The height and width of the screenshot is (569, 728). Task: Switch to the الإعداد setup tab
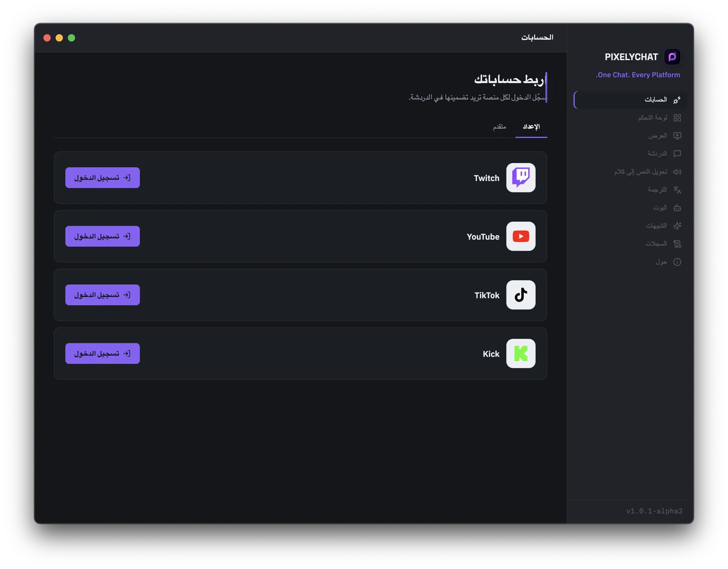(531, 127)
